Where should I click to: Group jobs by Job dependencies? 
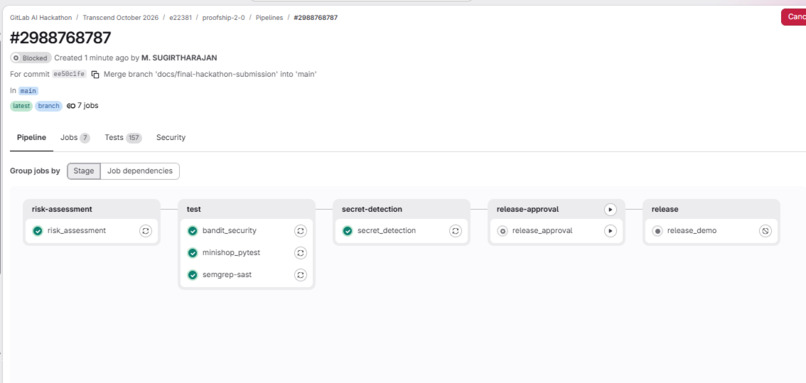pyautogui.click(x=140, y=171)
